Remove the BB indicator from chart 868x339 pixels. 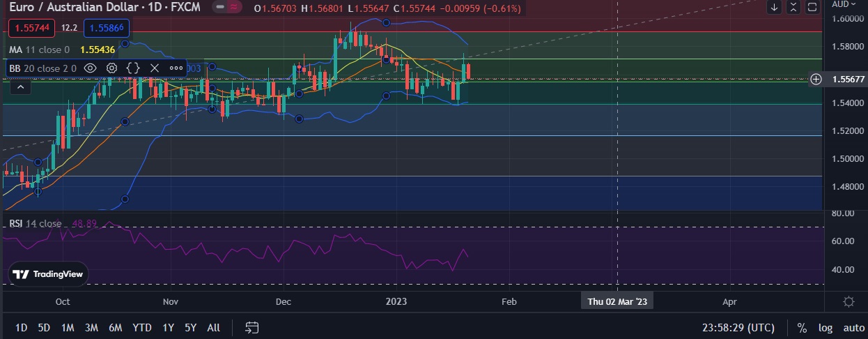(155, 68)
